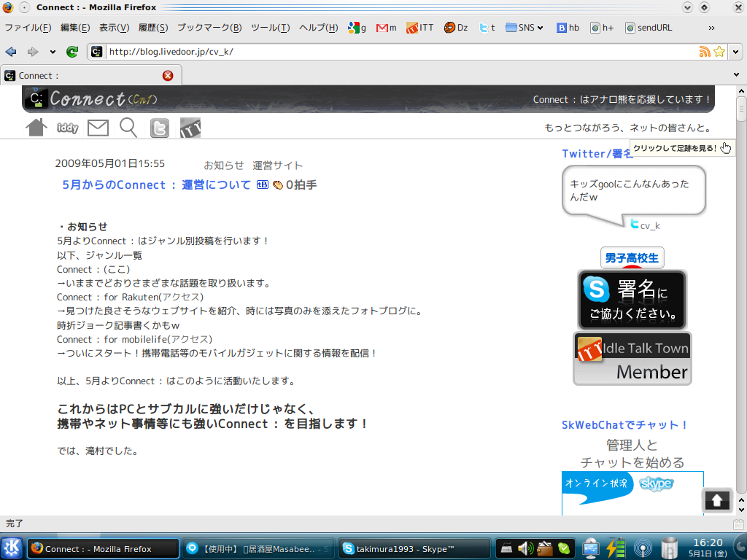This screenshot has width=747, height=560.
Task: Bookmark this page with the star icon
Action: tap(719, 52)
